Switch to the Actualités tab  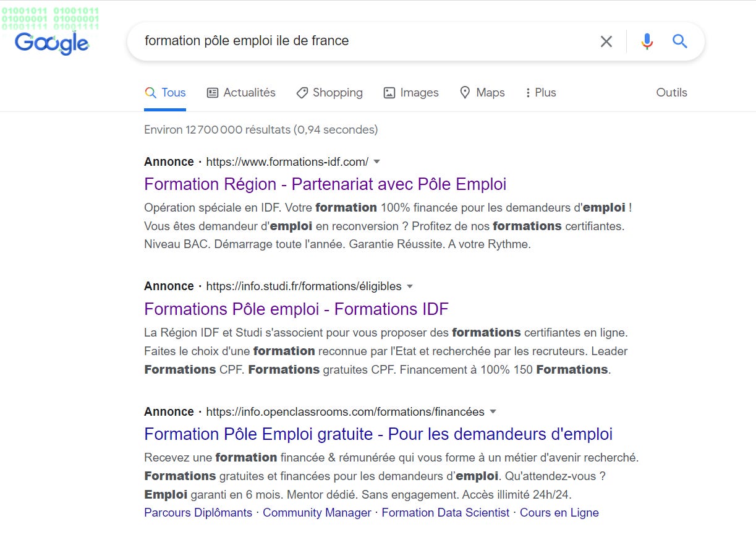[x=241, y=93]
